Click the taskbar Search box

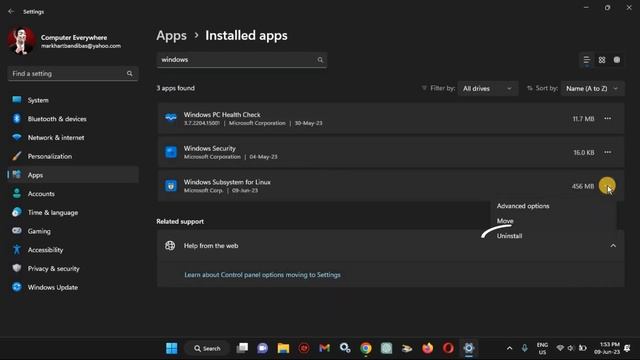point(207,348)
